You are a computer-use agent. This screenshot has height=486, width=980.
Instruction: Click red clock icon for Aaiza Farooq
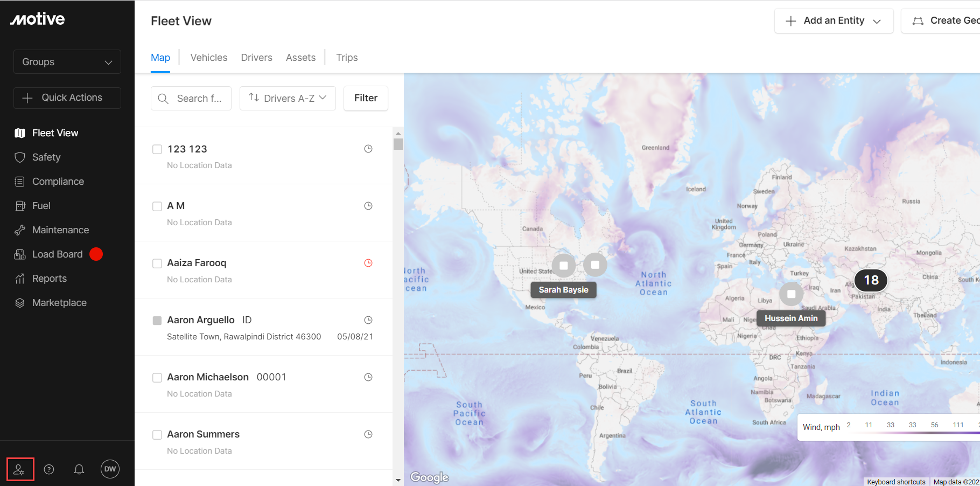pyautogui.click(x=368, y=263)
